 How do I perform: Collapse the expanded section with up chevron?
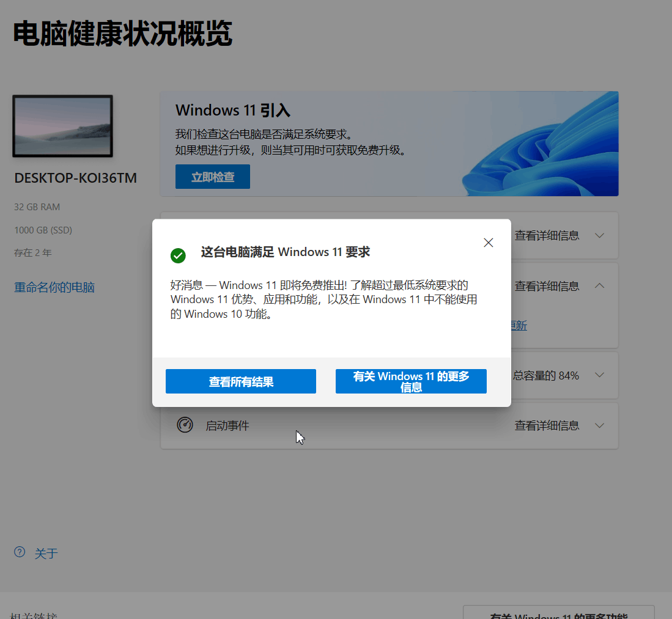600,285
